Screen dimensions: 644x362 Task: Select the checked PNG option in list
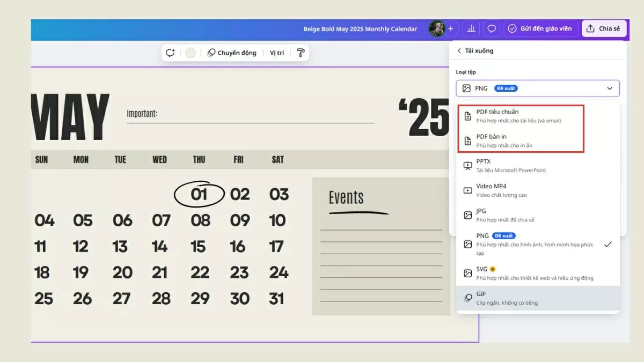pos(534,244)
